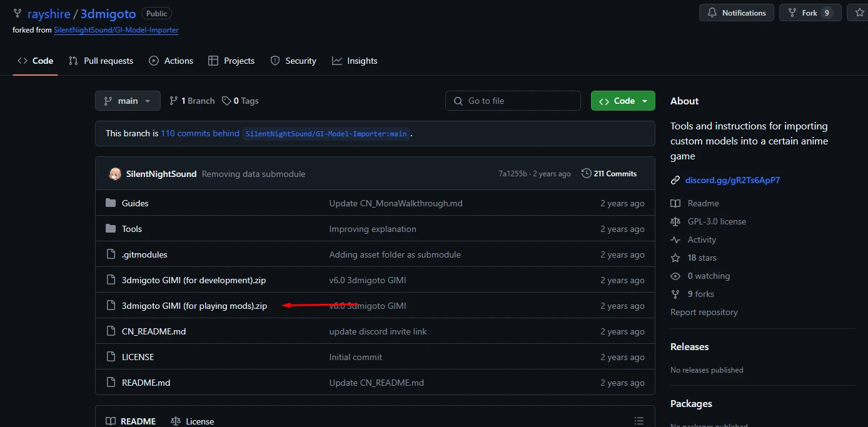Open the LICENSE file
This screenshot has height=427, width=868.
tap(138, 357)
